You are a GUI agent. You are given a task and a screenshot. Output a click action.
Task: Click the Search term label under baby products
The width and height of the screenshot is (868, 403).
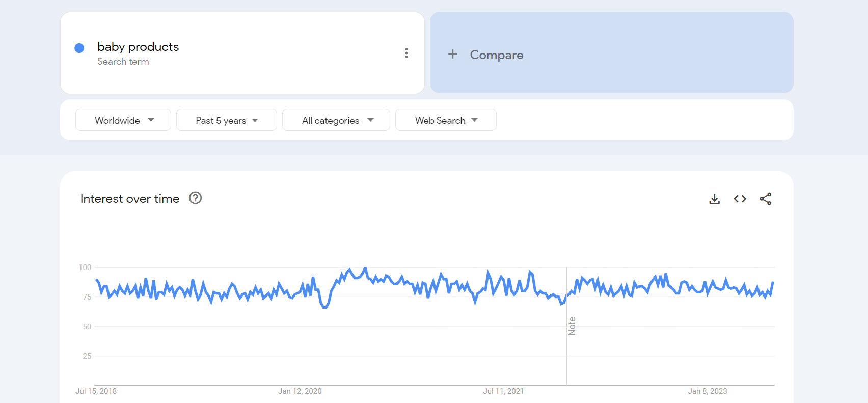point(123,62)
